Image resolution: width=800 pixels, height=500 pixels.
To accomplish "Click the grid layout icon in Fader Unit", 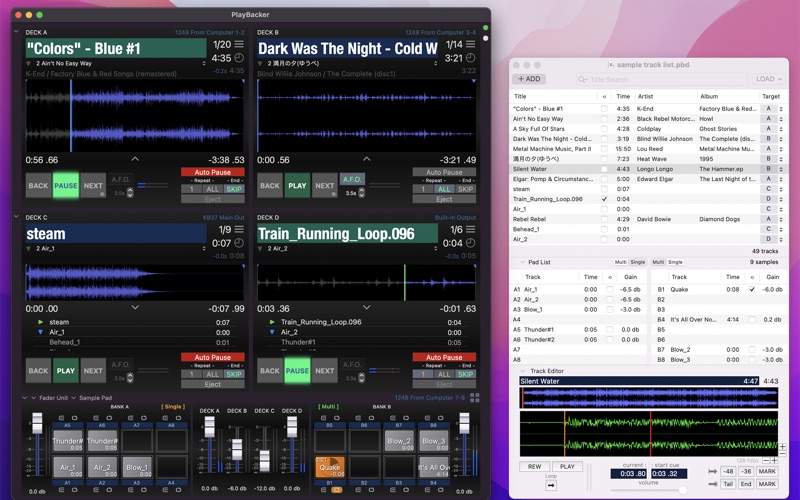I will tap(475, 397).
